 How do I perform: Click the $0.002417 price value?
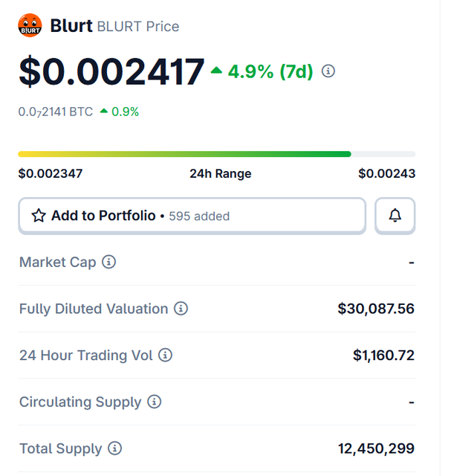click(x=111, y=71)
